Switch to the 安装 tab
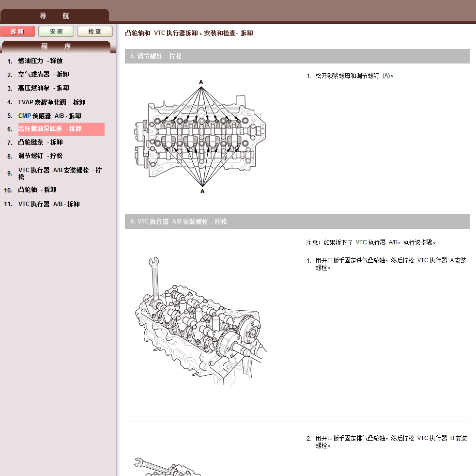Viewport: 476px width, 476px height. pyautogui.click(x=56, y=32)
